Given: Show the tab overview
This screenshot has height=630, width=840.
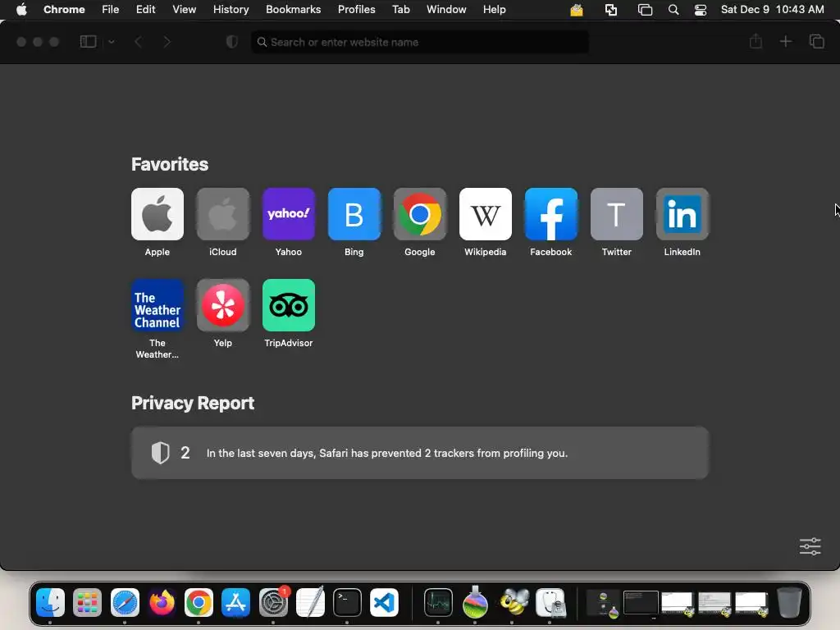Looking at the screenshot, I should 816,41.
